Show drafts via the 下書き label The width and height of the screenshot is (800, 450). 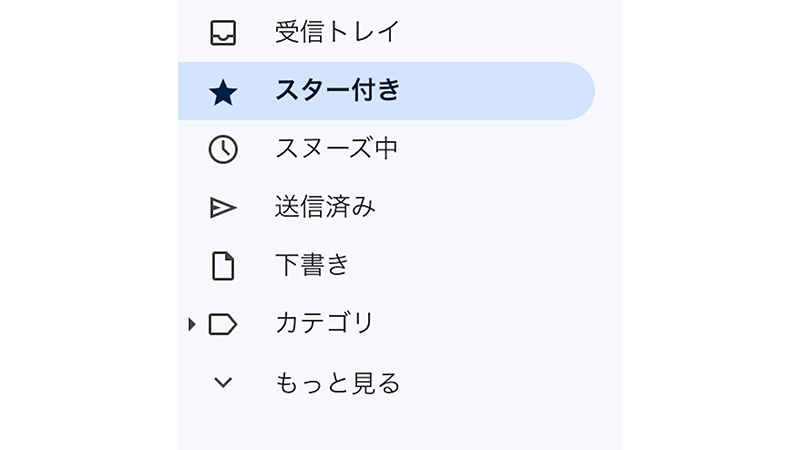tap(312, 265)
